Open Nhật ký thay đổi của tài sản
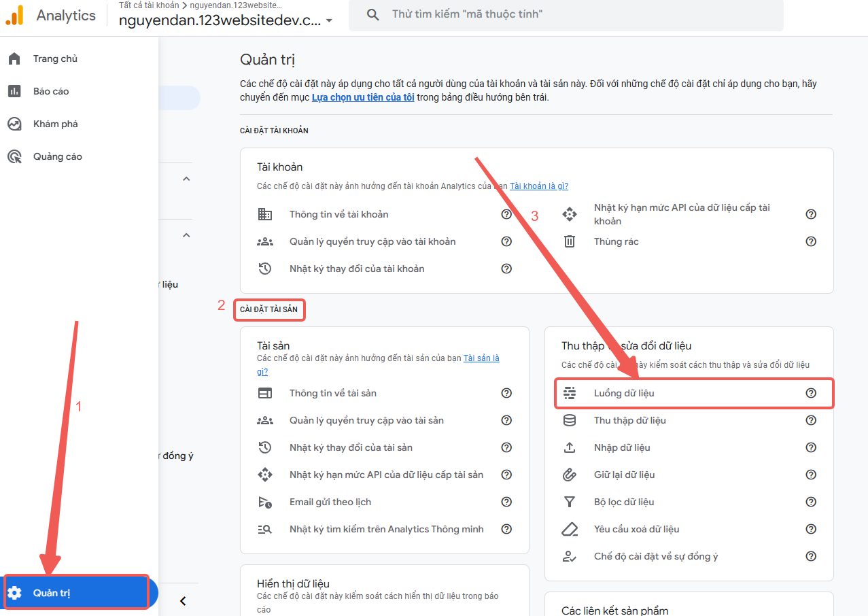868x616 pixels. tap(351, 447)
